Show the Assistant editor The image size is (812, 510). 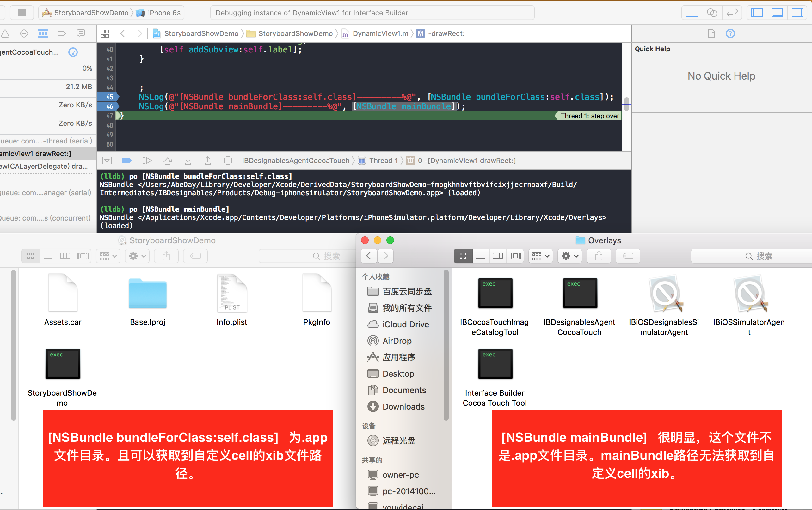[x=711, y=13]
